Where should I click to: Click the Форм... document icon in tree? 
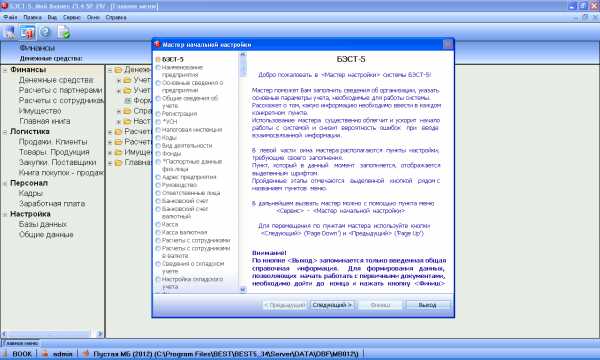tap(128, 100)
